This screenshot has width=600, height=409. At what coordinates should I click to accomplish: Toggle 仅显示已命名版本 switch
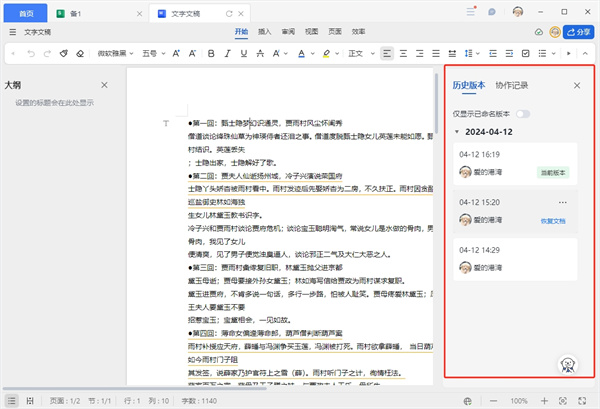(523, 114)
